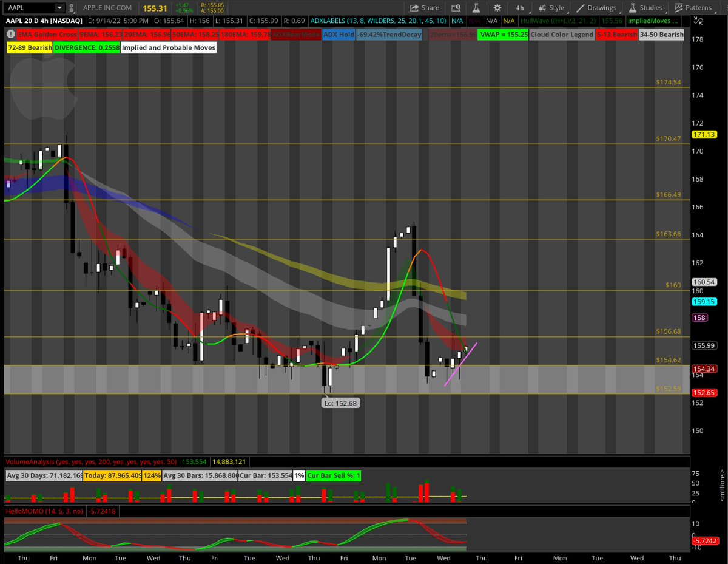Click the Lo: 152.68 price bubble
The height and width of the screenshot is (564, 728).
click(x=340, y=403)
